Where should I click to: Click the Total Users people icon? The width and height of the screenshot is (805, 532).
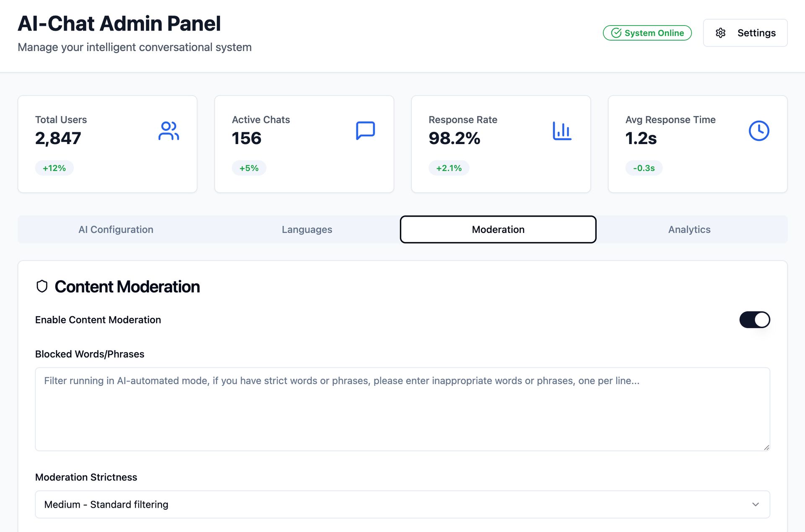click(169, 131)
